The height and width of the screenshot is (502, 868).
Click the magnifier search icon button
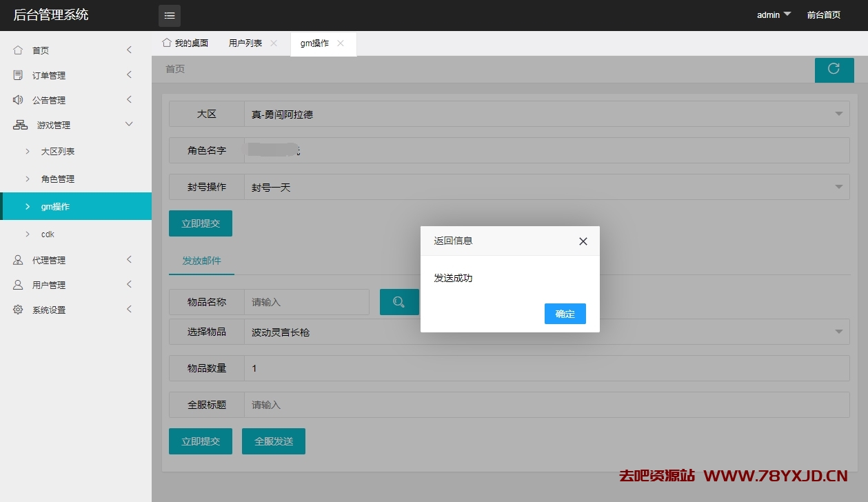pyautogui.click(x=399, y=302)
